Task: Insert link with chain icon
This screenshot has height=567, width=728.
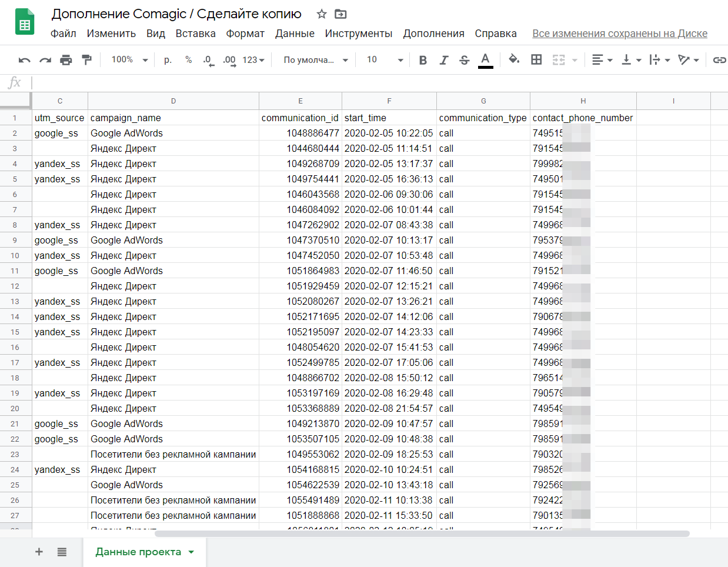Action: (719, 60)
